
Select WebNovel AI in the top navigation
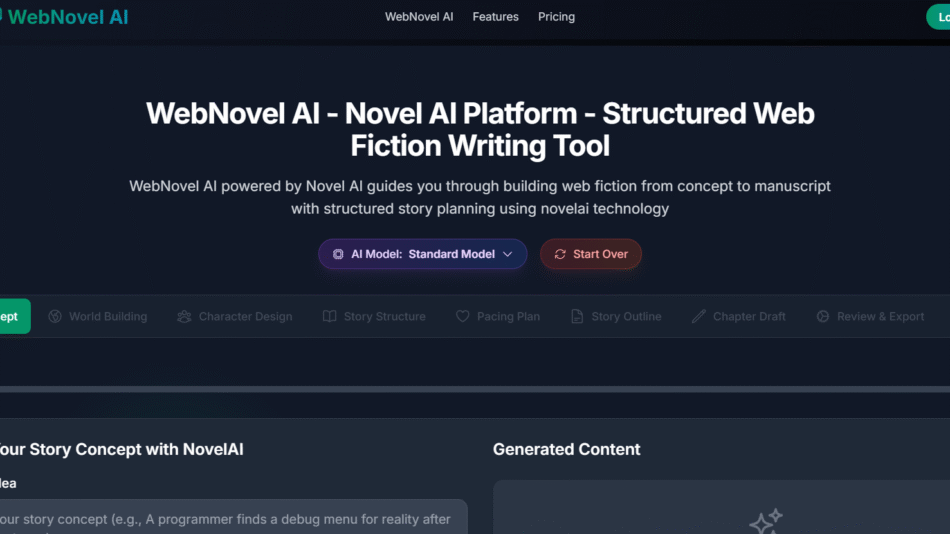[x=419, y=17]
